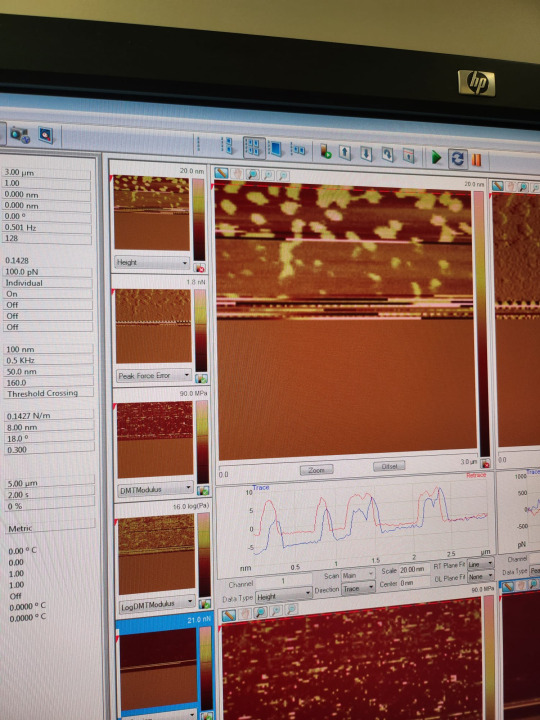Select the LogDMTModulus thumbnail image
540x720 pixels.
click(157, 554)
